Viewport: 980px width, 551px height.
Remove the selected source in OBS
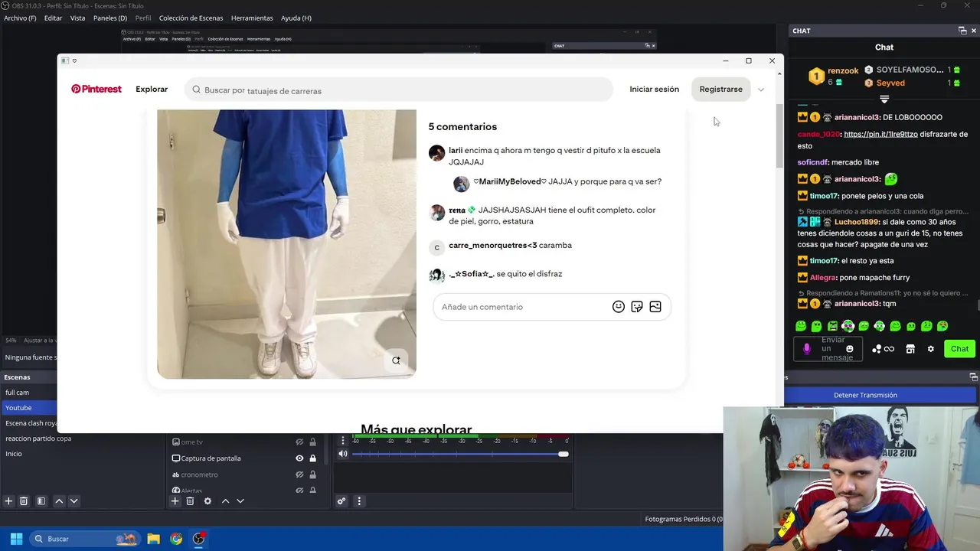click(x=190, y=501)
